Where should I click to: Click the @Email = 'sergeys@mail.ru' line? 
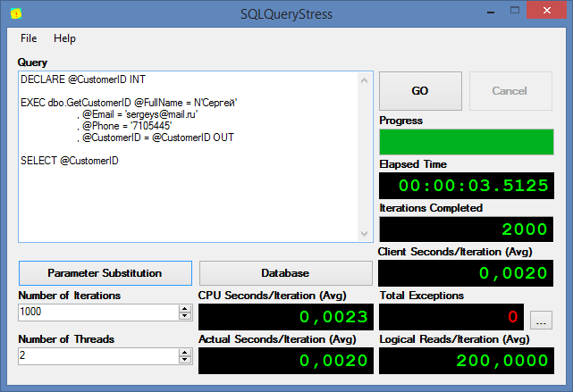coord(138,114)
